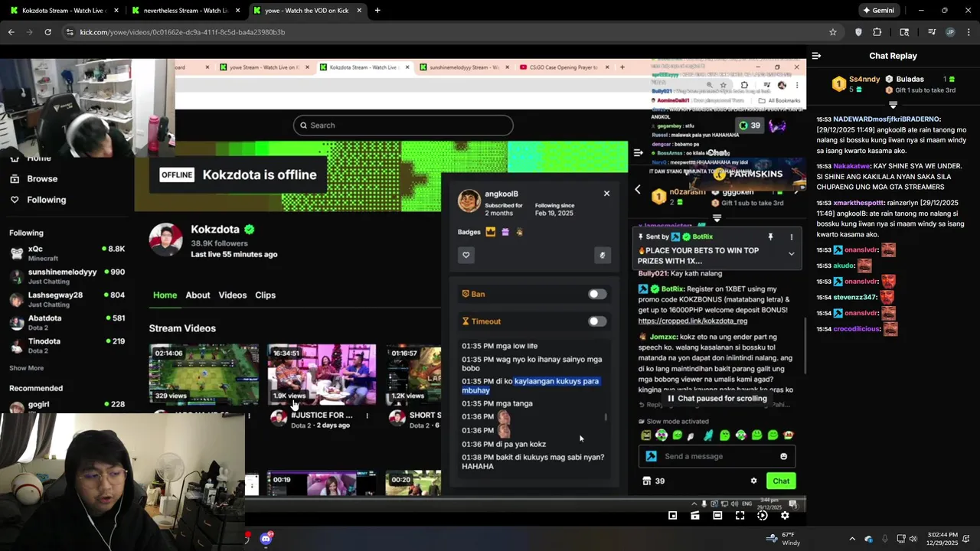980x551 pixels.
Task: Toggle theater mode on the video player
Action: 717,516
